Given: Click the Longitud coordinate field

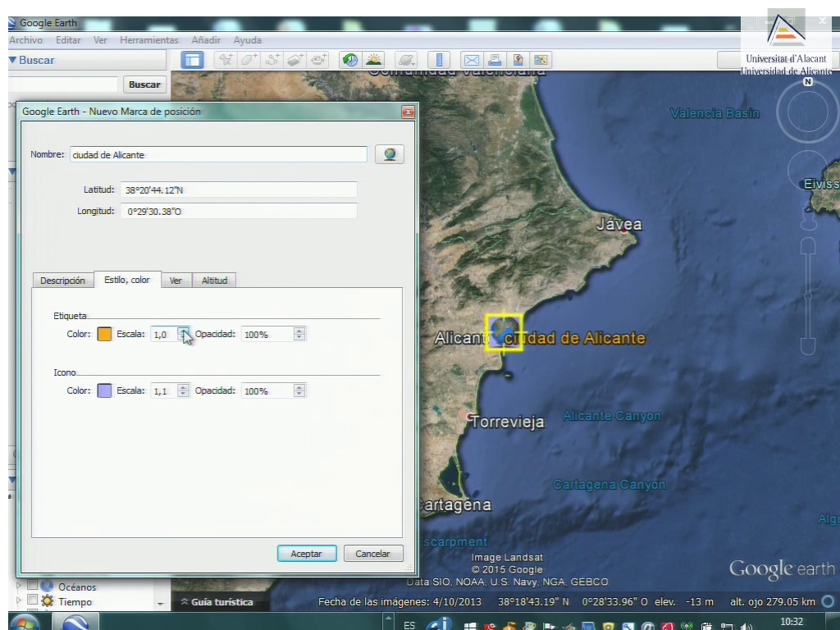Looking at the screenshot, I should 239,211.
